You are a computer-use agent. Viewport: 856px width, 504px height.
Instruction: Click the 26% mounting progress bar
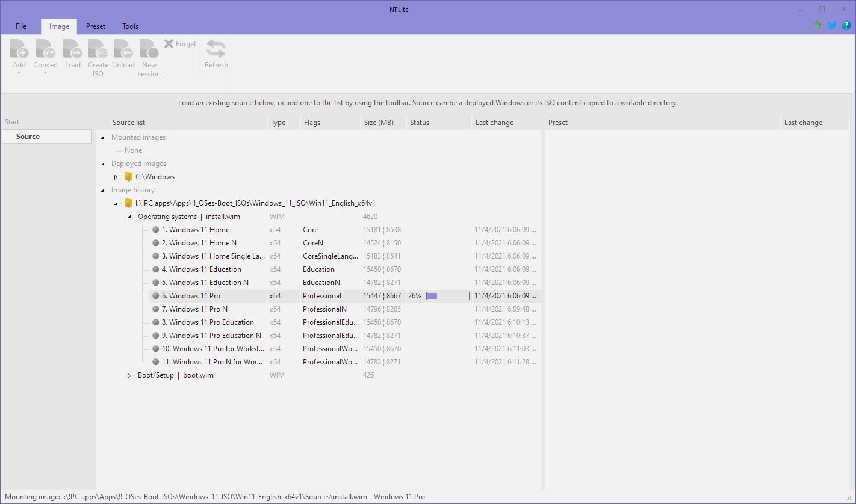(x=447, y=296)
